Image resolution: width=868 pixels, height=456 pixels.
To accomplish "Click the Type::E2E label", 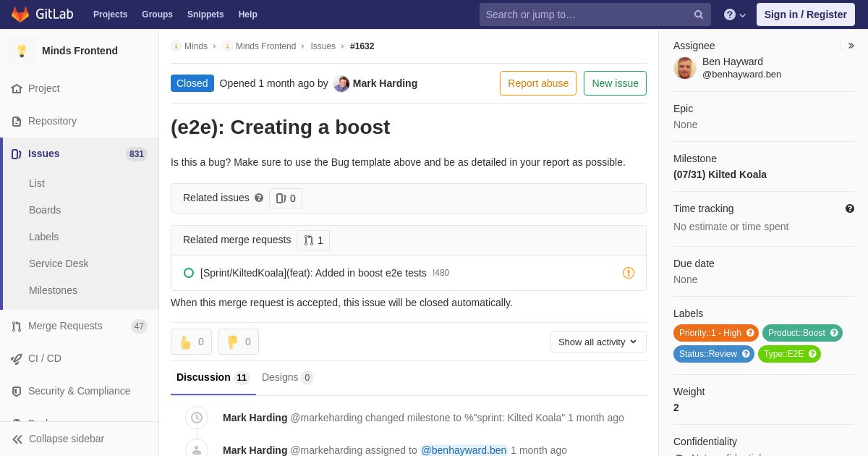I will [789, 354].
